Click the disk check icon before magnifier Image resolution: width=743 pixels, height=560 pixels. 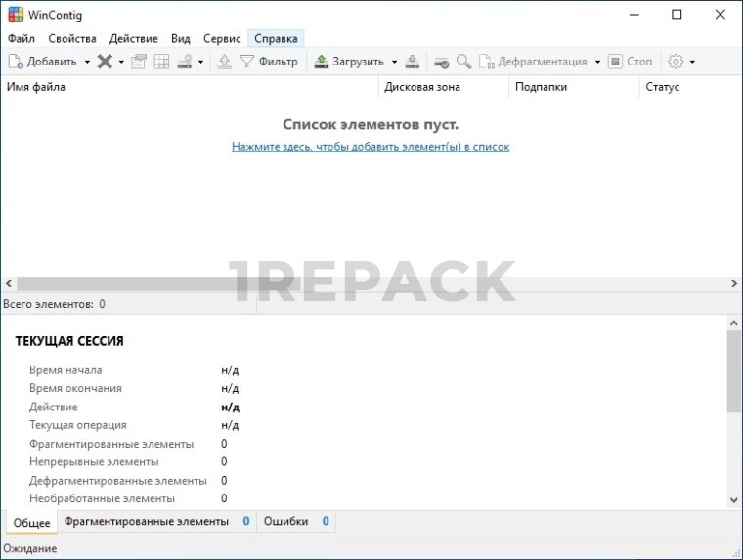(442, 62)
